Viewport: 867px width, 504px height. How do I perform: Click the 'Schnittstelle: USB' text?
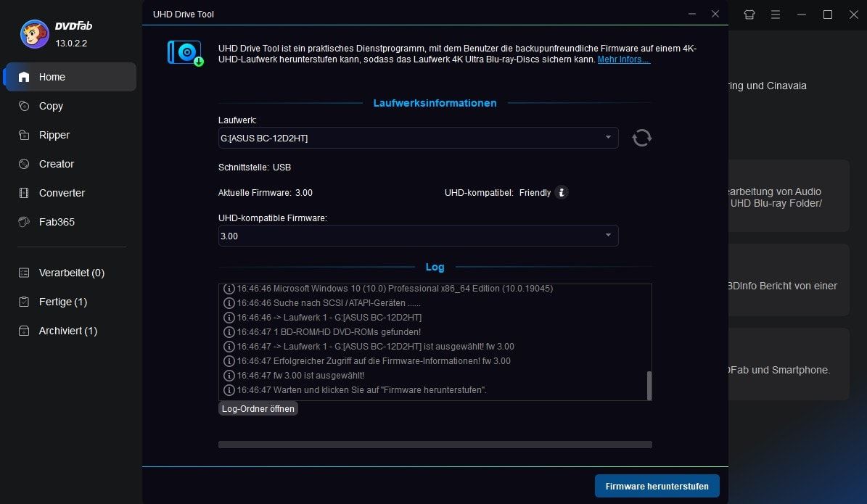pyautogui.click(x=255, y=167)
